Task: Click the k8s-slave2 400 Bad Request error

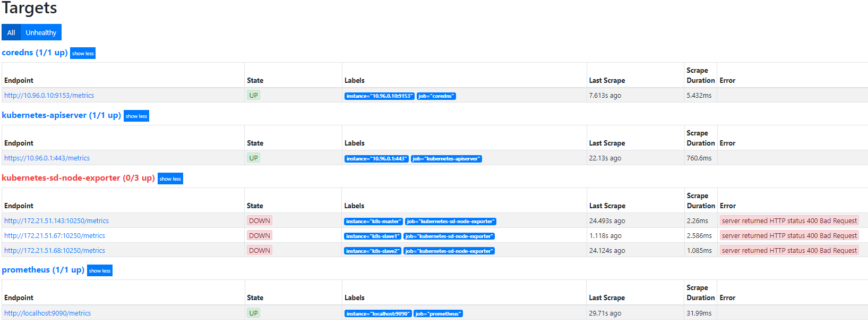Action: coord(789,251)
